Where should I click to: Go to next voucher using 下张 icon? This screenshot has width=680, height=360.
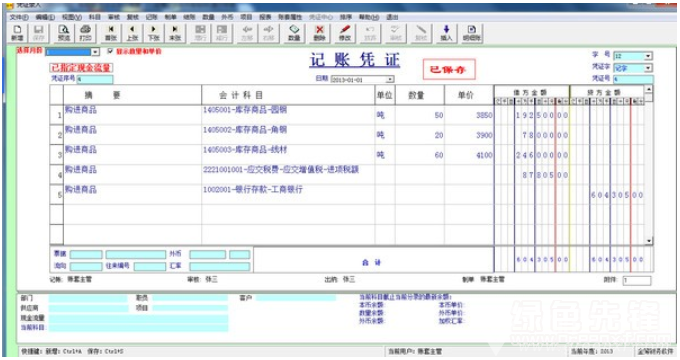(x=154, y=33)
